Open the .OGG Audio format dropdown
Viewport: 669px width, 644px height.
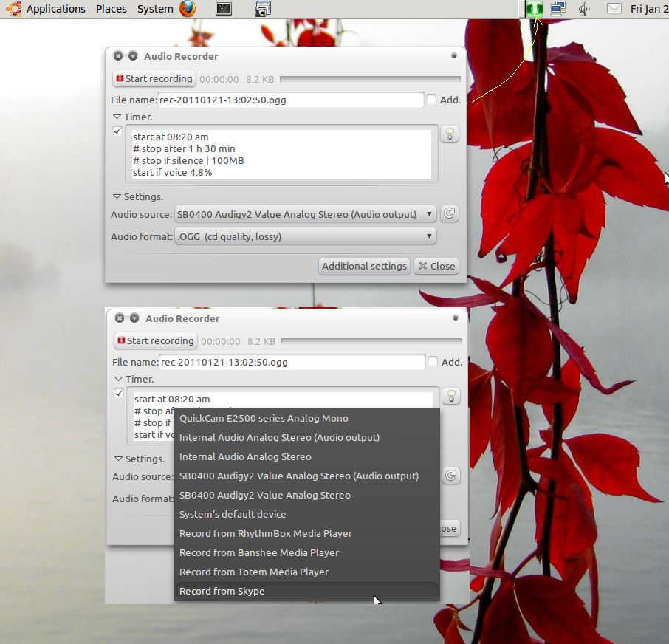point(305,237)
